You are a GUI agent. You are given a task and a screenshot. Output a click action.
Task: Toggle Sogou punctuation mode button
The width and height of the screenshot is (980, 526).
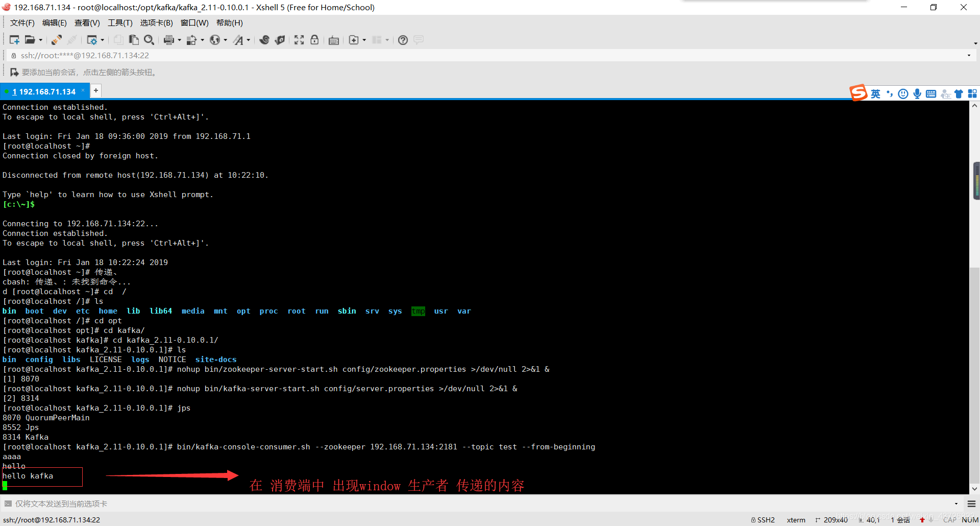point(890,93)
